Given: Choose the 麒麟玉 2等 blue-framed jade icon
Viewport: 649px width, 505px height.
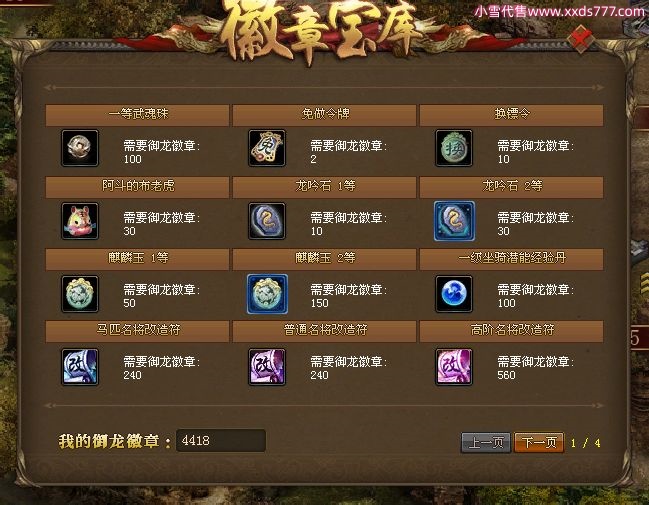Looking at the screenshot, I should click(x=267, y=293).
